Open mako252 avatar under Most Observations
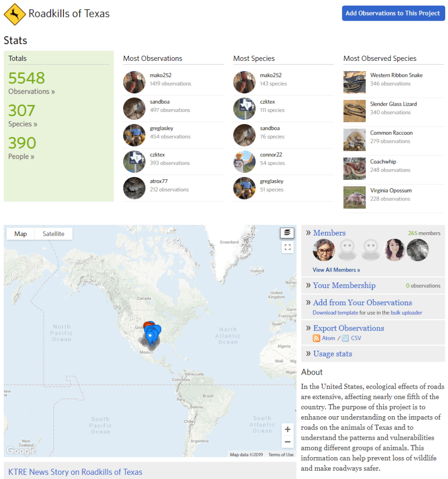448x479 pixels. [x=134, y=82]
